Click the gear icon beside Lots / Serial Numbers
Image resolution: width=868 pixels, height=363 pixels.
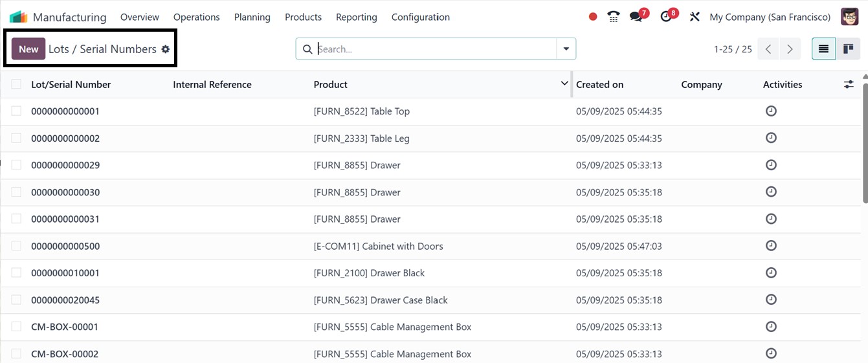(x=166, y=49)
